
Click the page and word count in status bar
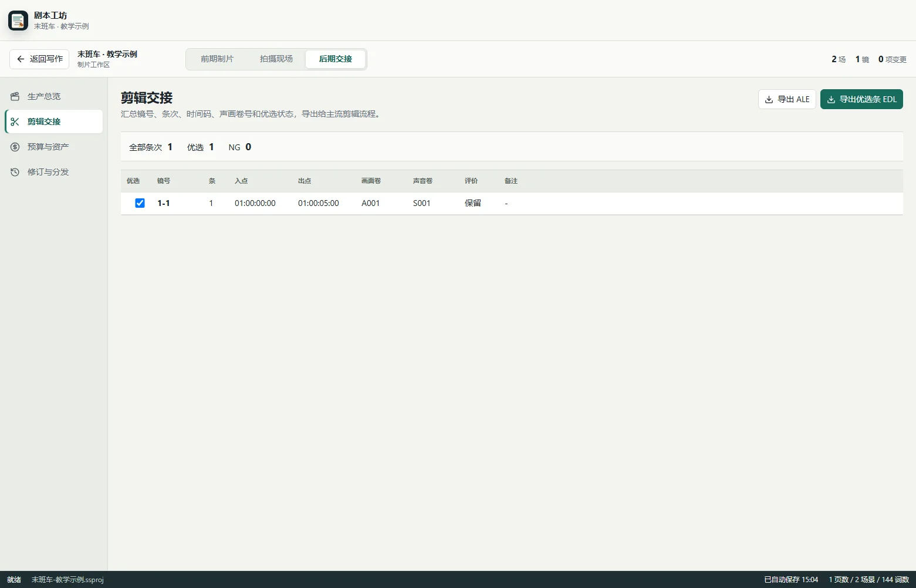[869, 580]
